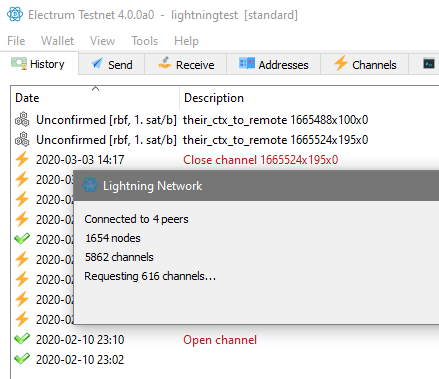Switch to the Channels tab

365,64
